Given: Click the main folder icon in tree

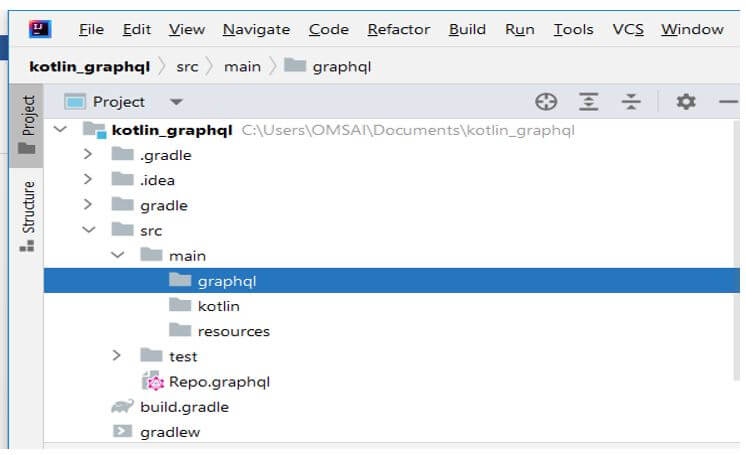Looking at the screenshot, I should pos(151,255).
